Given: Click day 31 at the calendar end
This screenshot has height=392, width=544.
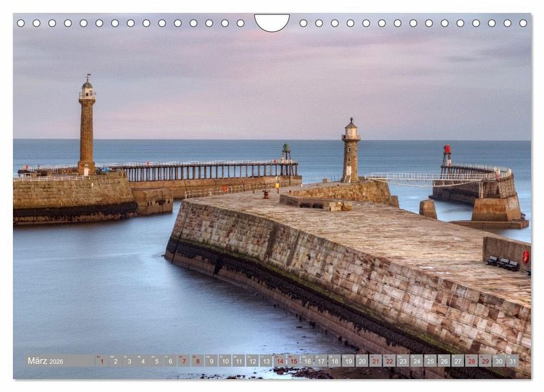Looking at the screenshot, I should [512, 361].
